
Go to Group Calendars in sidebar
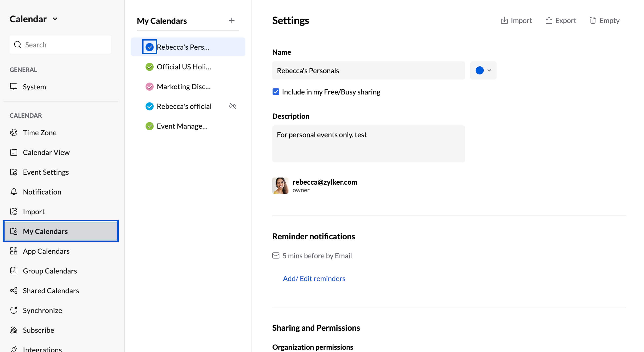(x=50, y=271)
